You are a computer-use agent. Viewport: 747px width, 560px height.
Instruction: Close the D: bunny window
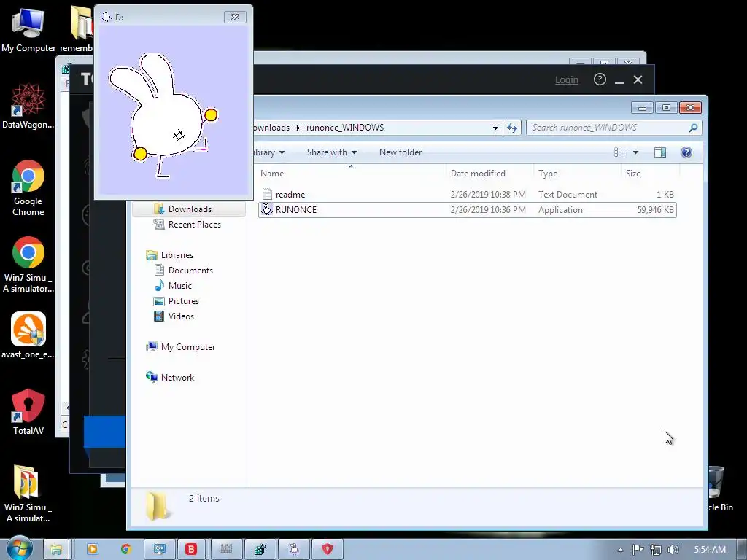click(235, 17)
